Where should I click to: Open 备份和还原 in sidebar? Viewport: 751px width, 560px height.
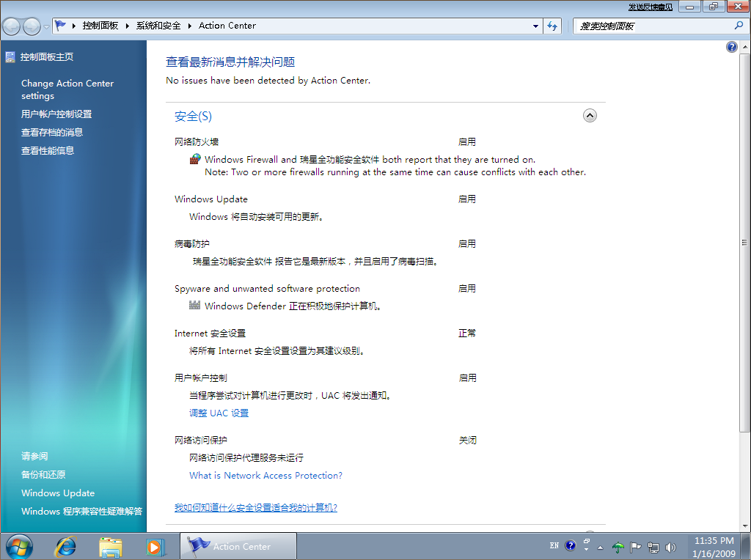tap(43, 474)
